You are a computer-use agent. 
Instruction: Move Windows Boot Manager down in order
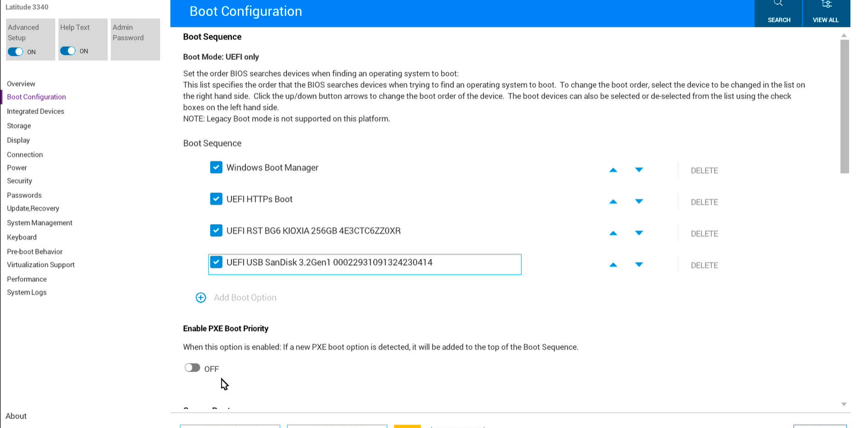[x=639, y=170]
